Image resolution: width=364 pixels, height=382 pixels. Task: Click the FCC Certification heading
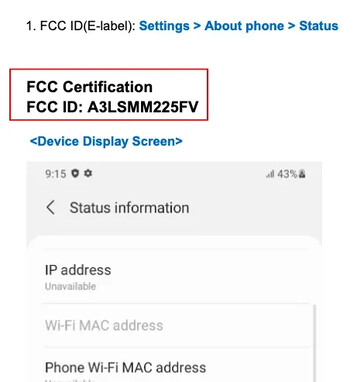89,87
